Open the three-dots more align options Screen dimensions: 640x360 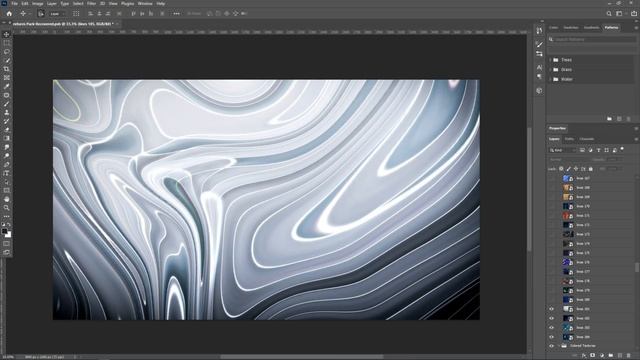[x=176, y=13]
